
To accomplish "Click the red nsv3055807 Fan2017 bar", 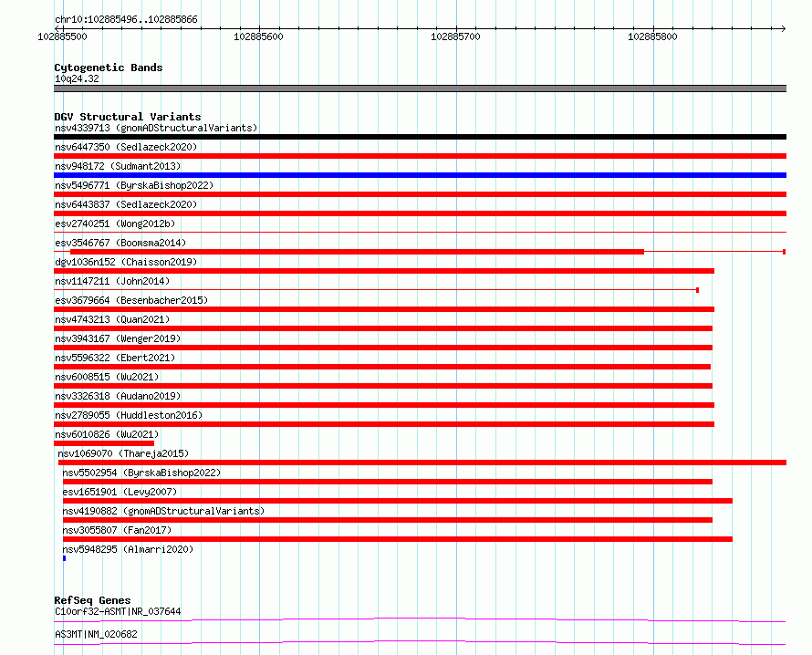I will click(x=398, y=539).
